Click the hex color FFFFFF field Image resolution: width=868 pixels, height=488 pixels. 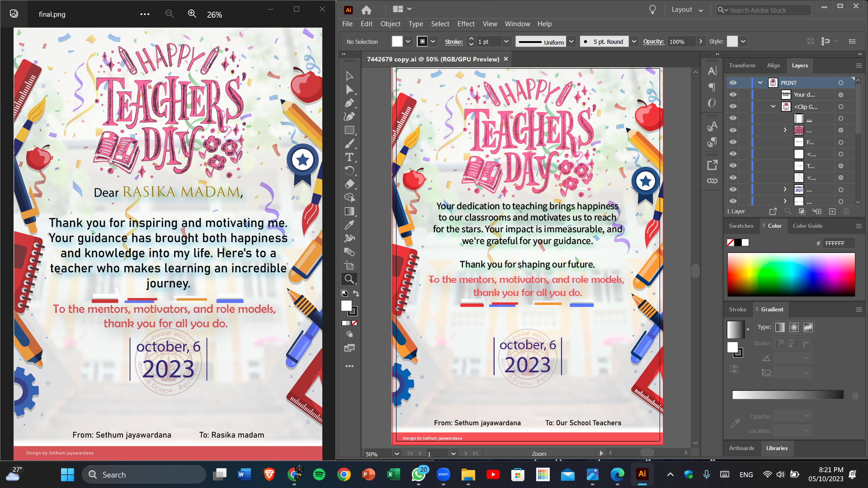pos(838,243)
